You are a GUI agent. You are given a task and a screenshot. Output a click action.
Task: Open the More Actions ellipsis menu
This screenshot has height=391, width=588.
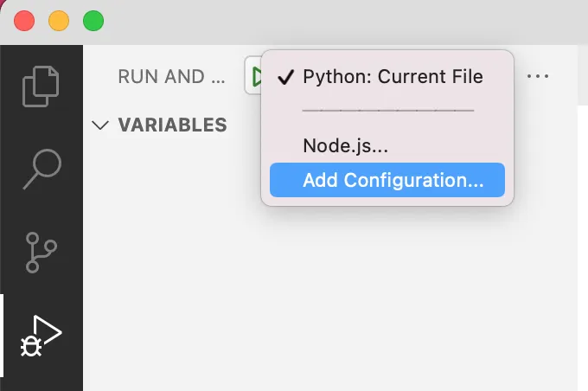click(x=538, y=77)
